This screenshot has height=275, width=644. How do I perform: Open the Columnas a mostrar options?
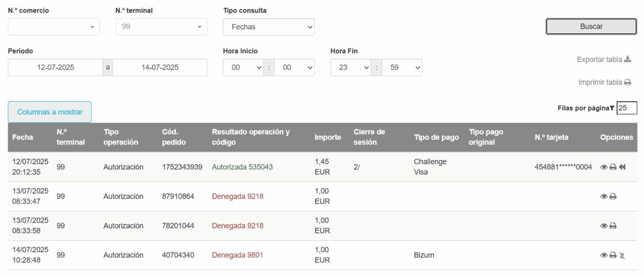(50, 112)
